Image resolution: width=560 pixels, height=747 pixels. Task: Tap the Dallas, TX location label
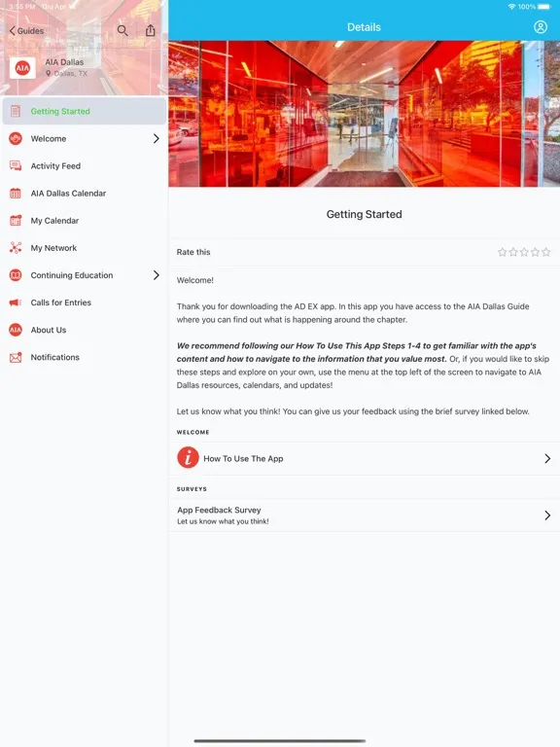[67, 73]
